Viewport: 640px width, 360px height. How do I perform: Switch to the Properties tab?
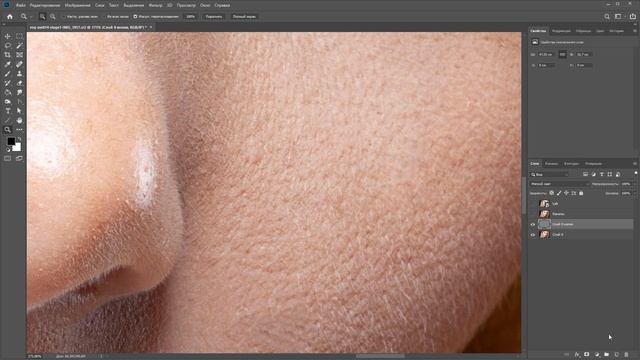(538, 31)
